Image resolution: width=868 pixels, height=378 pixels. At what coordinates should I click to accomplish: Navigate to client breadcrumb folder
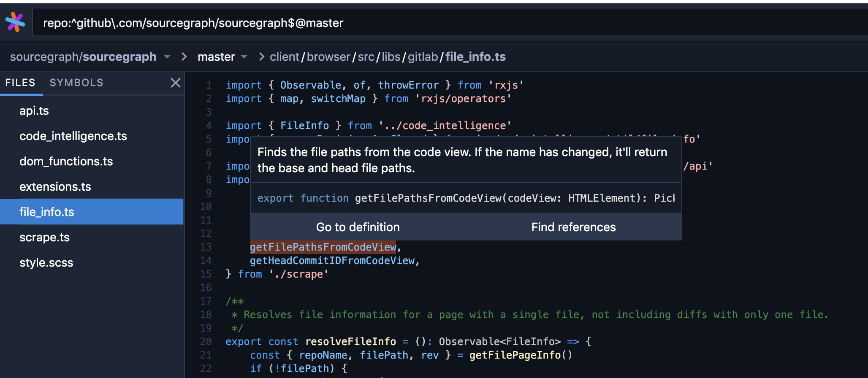[285, 57]
